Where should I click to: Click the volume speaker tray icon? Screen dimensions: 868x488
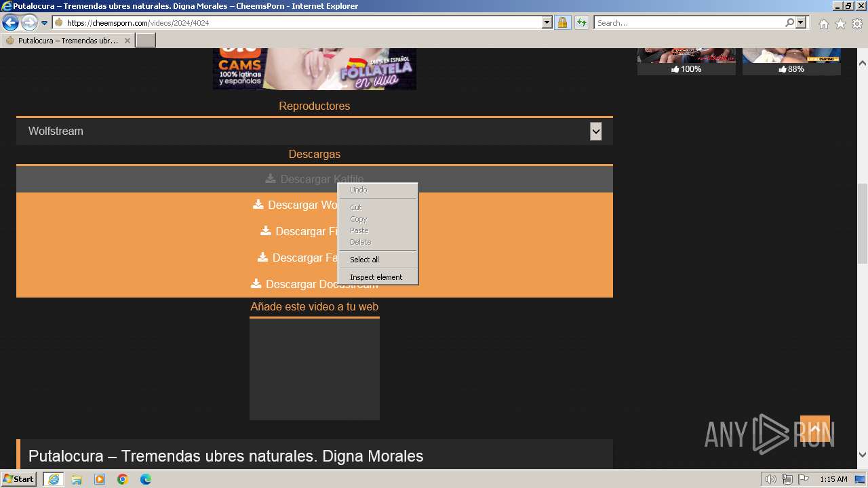[771, 479]
